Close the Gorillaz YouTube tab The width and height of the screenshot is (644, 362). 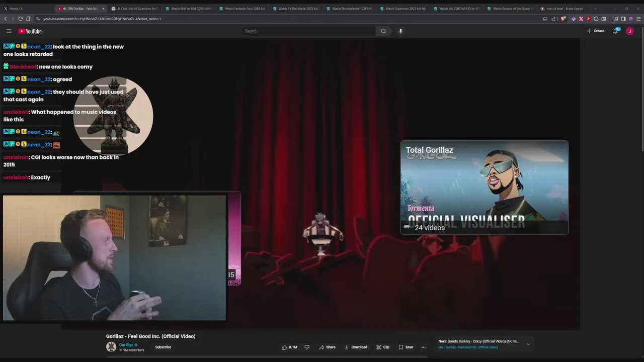point(103,9)
